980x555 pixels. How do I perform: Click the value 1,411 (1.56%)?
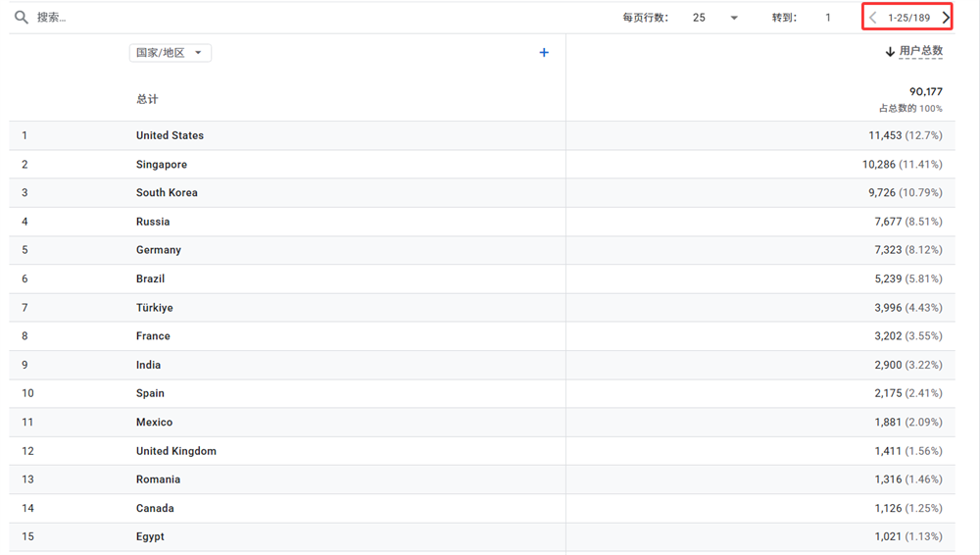(x=908, y=451)
